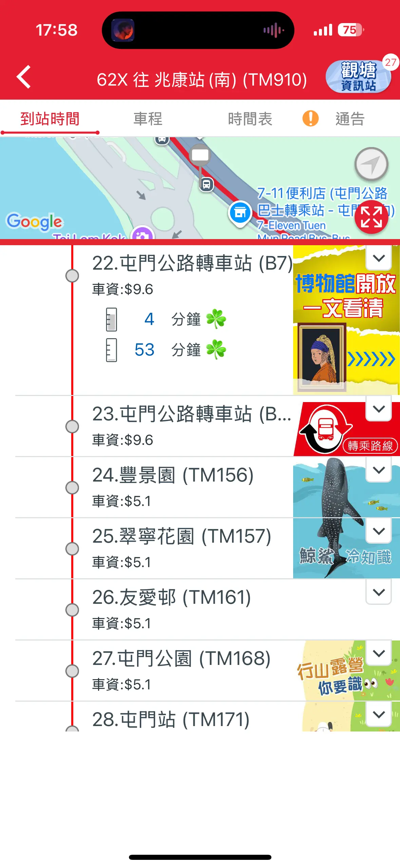Open the 轉乘路線 interchange banner
Image resolution: width=400 pixels, height=868 pixels.
click(347, 429)
